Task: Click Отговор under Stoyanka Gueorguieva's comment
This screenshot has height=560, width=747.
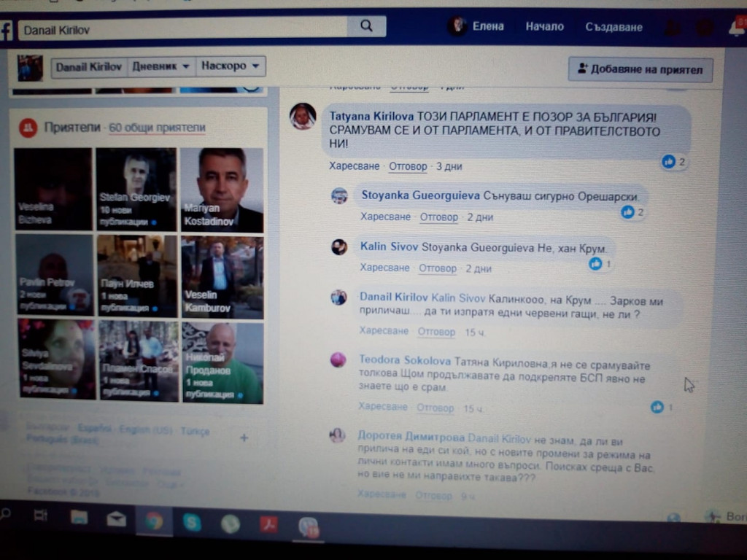Action: 438,217
